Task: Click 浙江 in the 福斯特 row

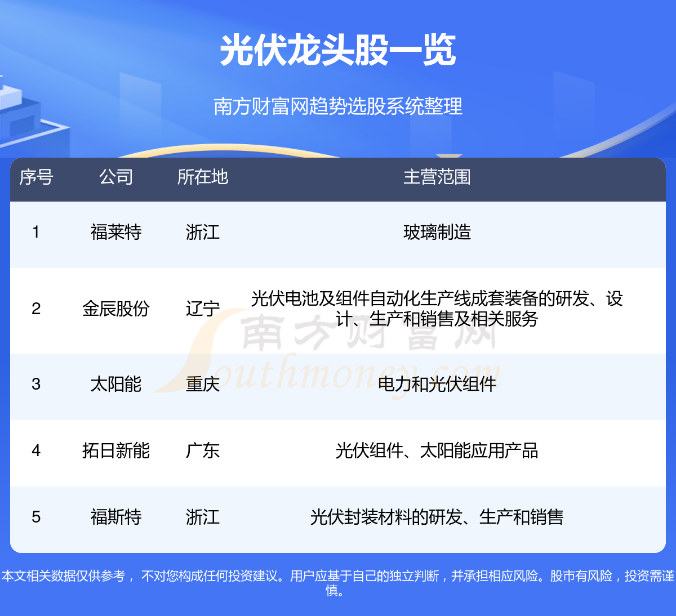Action: click(203, 517)
